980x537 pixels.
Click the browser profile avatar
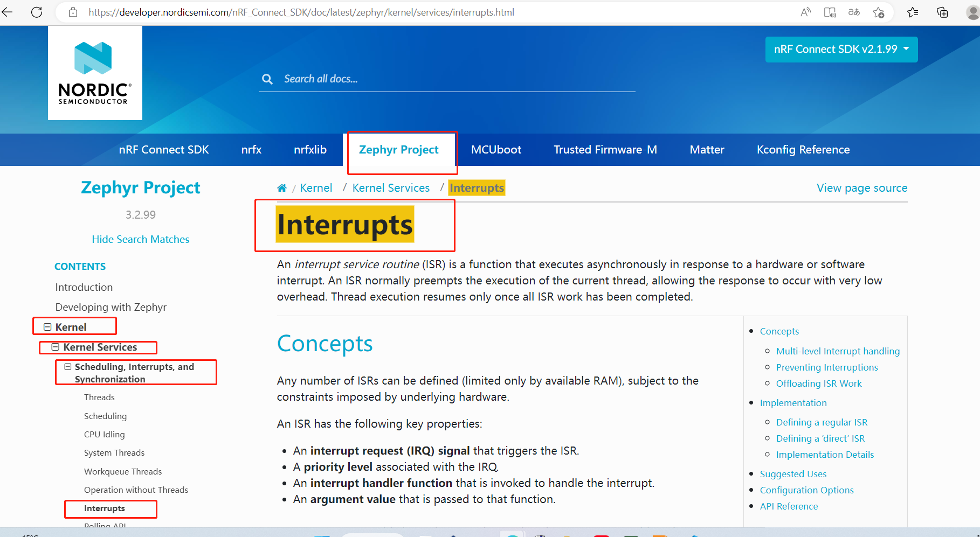point(970,12)
